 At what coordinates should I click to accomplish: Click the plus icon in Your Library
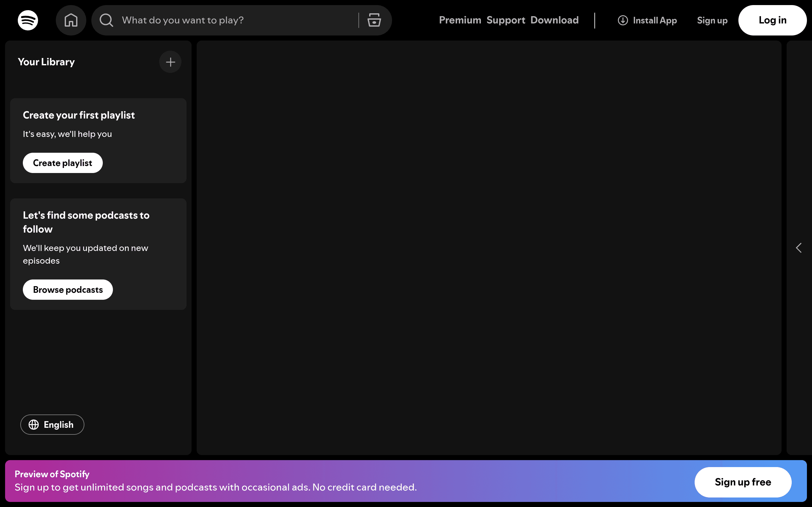click(170, 62)
